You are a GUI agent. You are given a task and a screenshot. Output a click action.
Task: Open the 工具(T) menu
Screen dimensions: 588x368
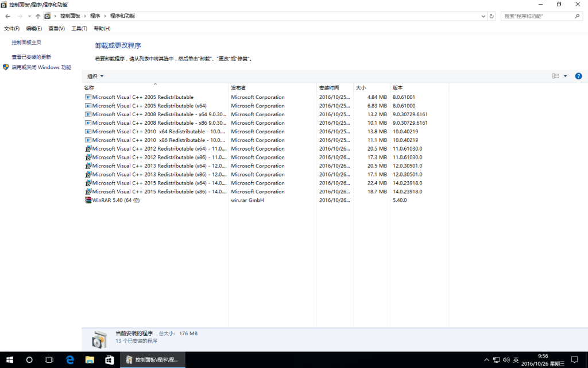[79, 29]
